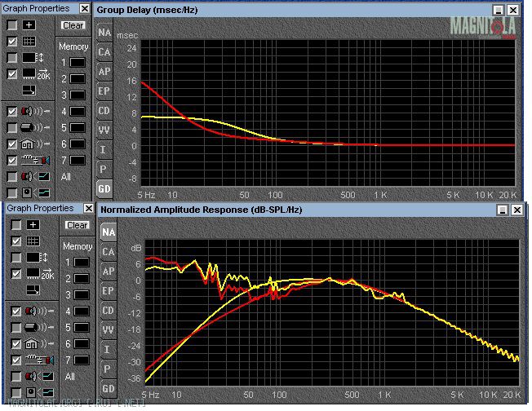
Task: Select the CD tab in the Group Delay window
Action: point(104,111)
